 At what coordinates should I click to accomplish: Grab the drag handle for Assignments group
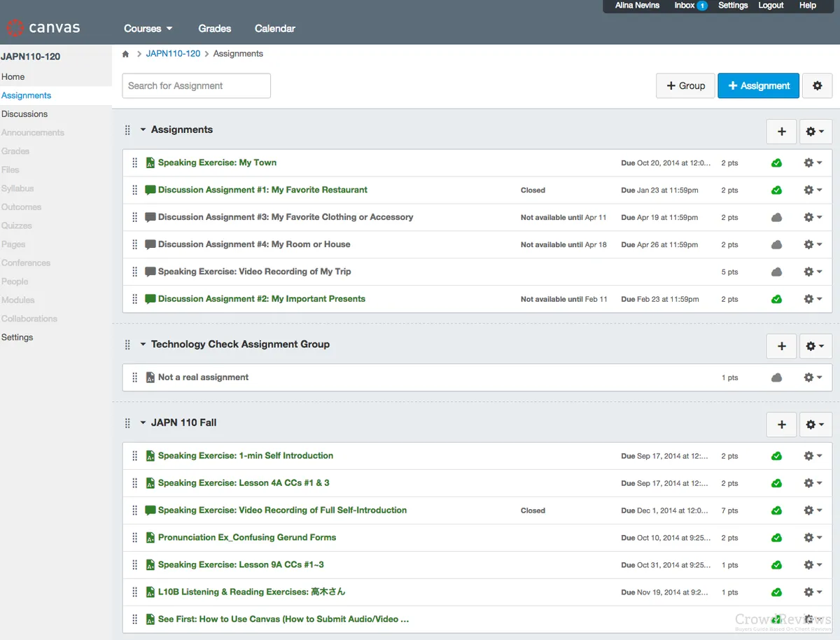pyautogui.click(x=127, y=130)
